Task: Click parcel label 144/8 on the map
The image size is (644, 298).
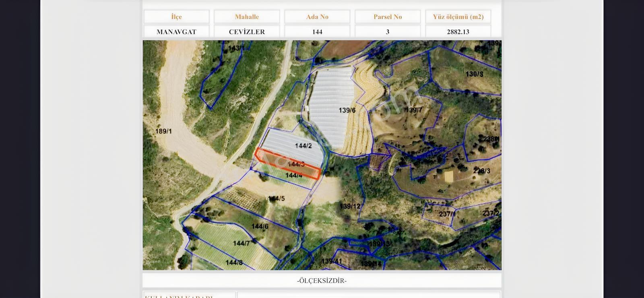Action: coord(234,263)
